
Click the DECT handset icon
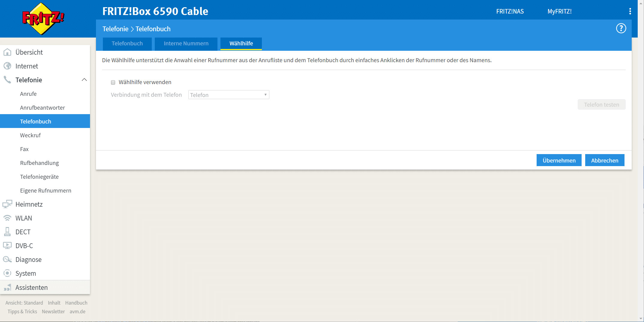click(7, 232)
